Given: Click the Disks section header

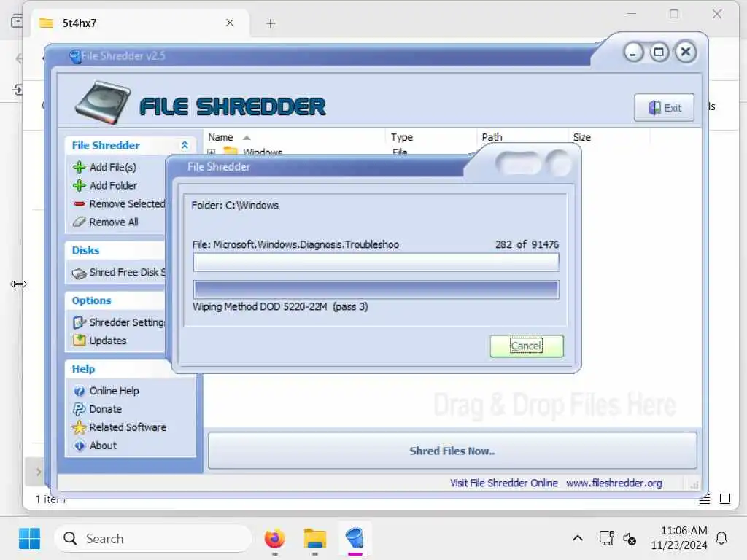Looking at the screenshot, I should [86, 251].
